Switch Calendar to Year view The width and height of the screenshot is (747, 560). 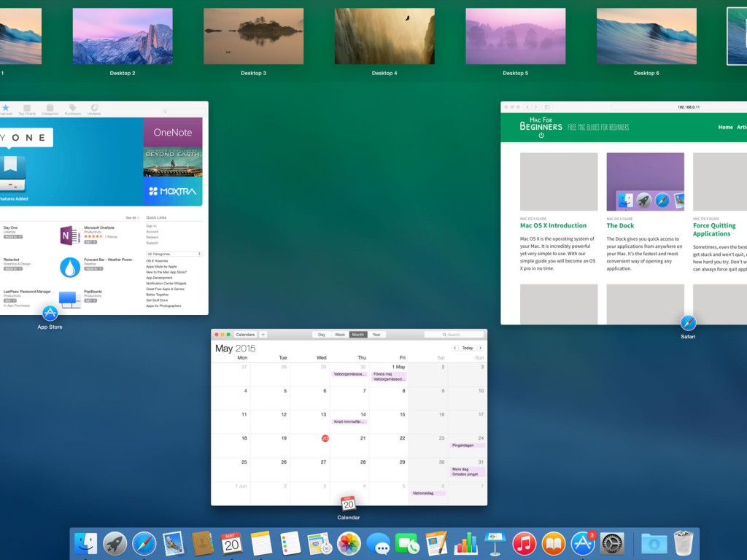(376, 335)
